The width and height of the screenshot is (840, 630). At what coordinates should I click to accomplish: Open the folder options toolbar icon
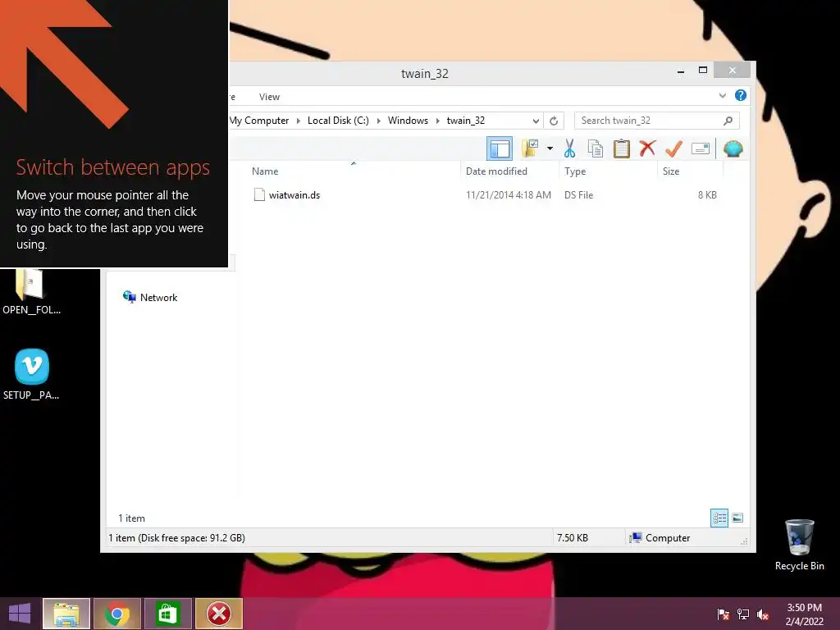[x=531, y=148]
